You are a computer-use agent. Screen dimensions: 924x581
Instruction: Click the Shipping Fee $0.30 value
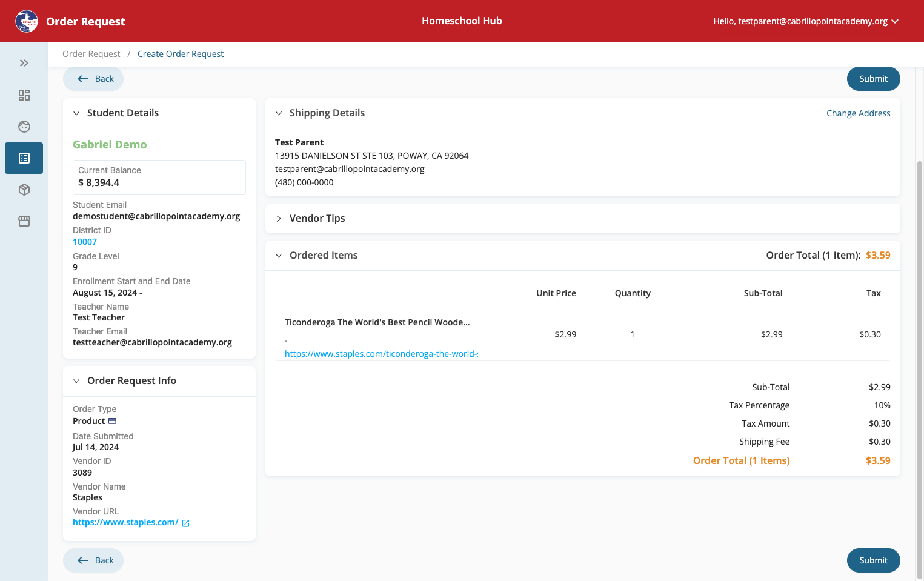[880, 442]
